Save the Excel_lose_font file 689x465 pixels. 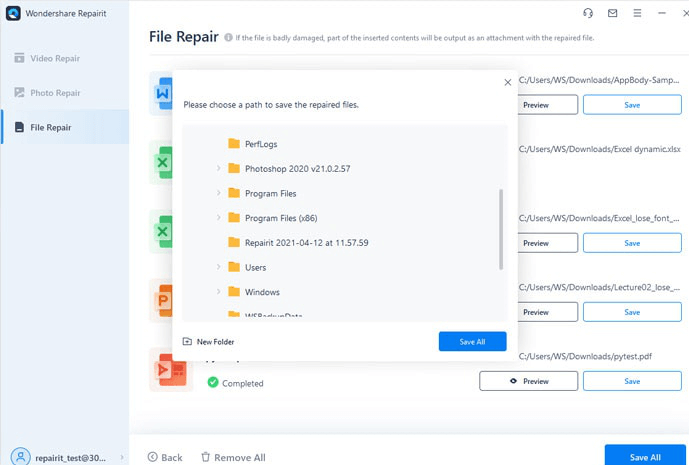pos(632,243)
